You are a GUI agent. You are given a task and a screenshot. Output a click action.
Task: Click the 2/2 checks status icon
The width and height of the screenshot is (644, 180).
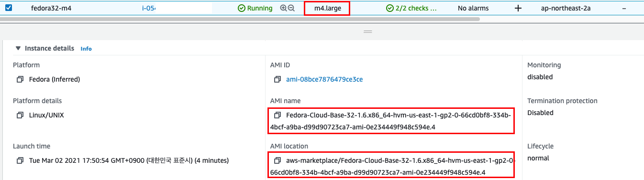390,8
